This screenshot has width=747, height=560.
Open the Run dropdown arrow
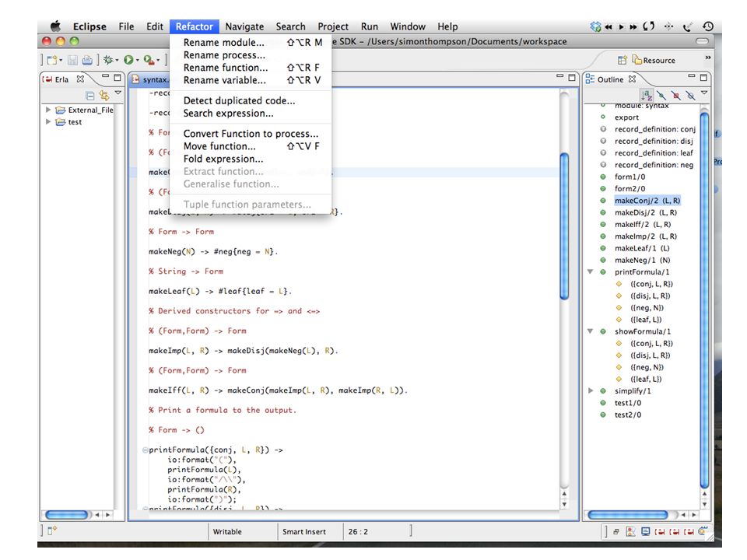click(137, 61)
